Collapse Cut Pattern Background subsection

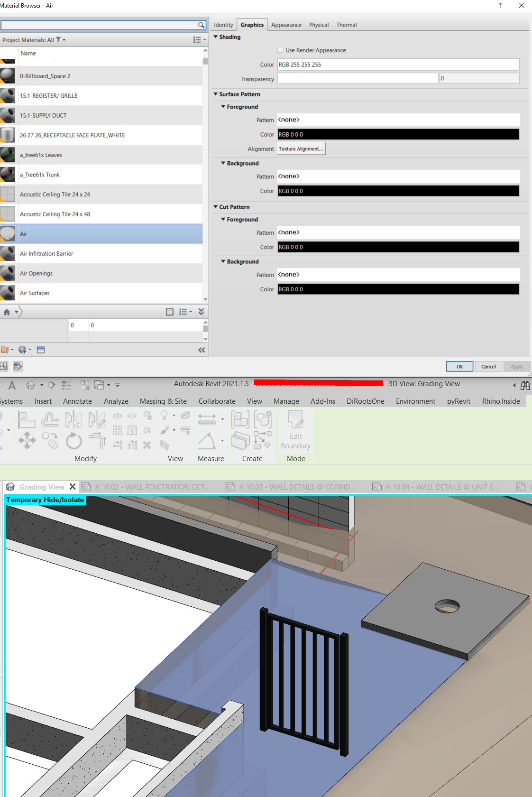tap(223, 261)
